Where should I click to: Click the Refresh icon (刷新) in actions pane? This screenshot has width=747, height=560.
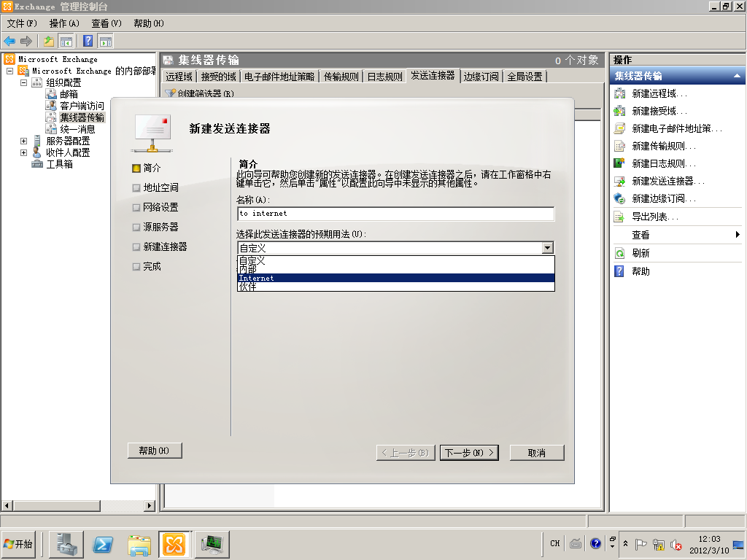(620, 253)
